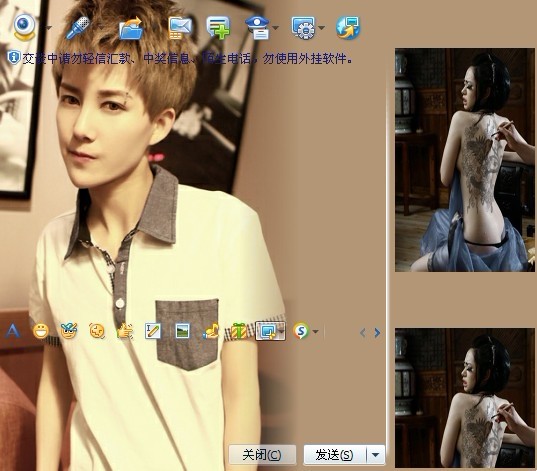This screenshot has height=471, width=537.
Task: Click the lower QQ show avatar image
Action: pos(465,398)
